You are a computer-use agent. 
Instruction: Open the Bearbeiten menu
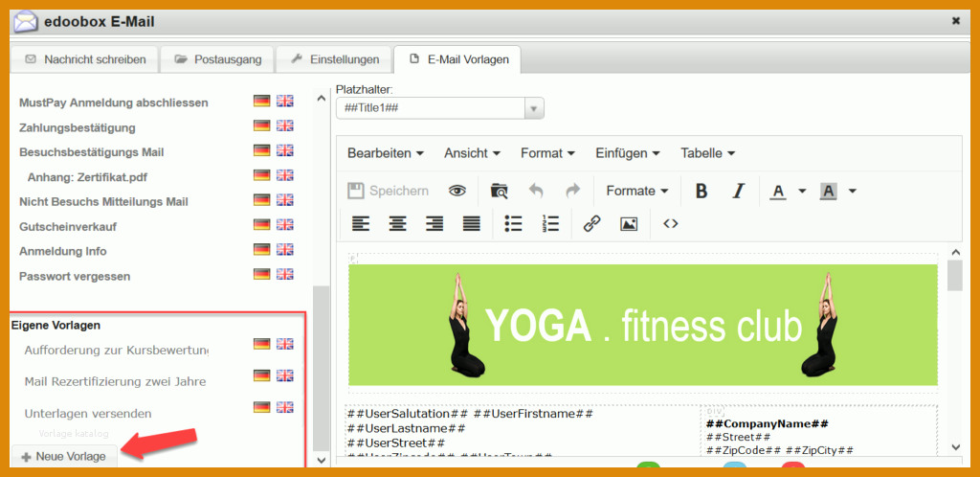tap(386, 153)
